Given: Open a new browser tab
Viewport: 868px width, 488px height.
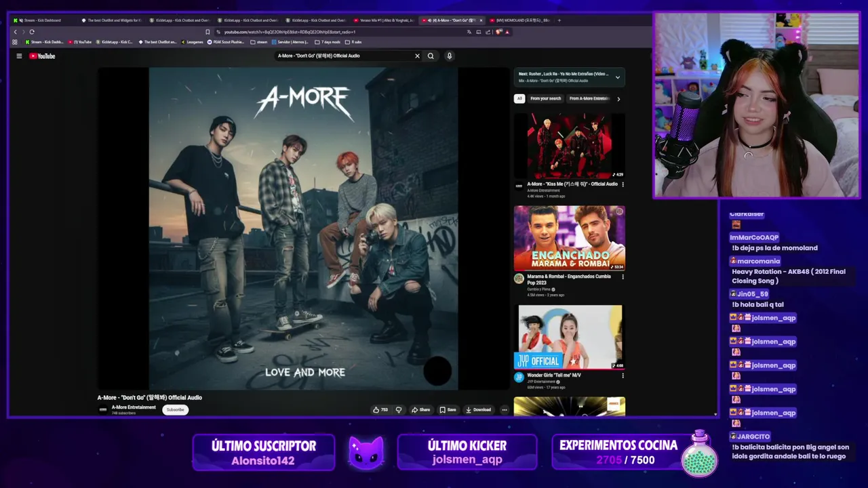Looking at the screenshot, I should pyautogui.click(x=559, y=20).
